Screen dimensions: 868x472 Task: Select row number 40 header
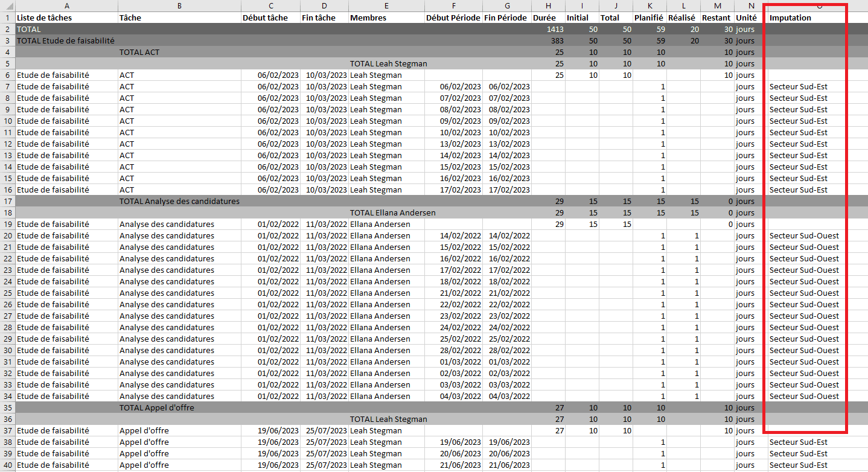pos(7,465)
